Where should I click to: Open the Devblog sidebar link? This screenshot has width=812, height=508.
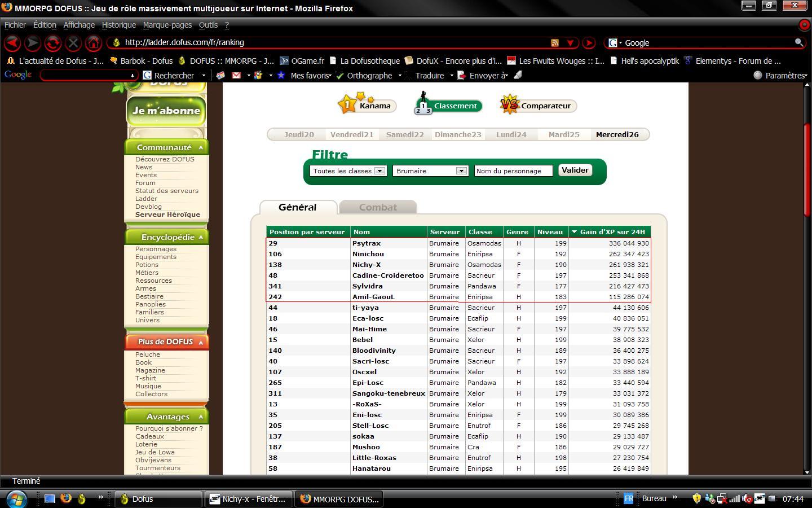point(148,207)
